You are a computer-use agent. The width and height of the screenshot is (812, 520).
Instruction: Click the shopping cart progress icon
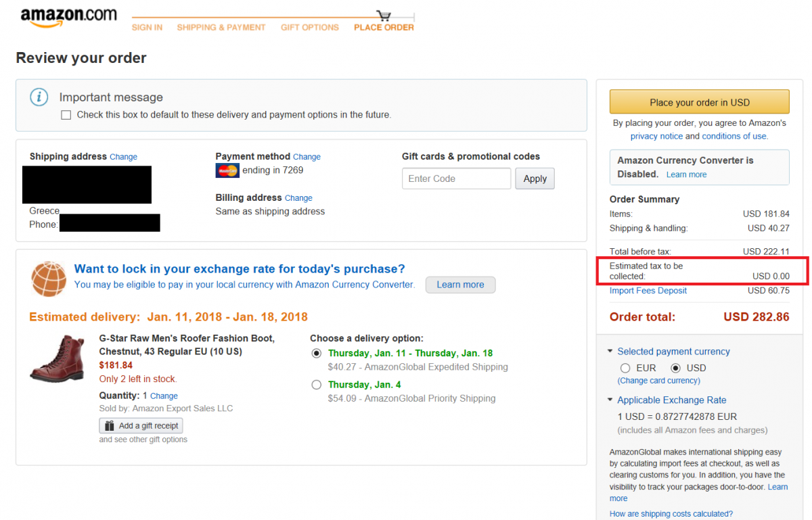(384, 15)
